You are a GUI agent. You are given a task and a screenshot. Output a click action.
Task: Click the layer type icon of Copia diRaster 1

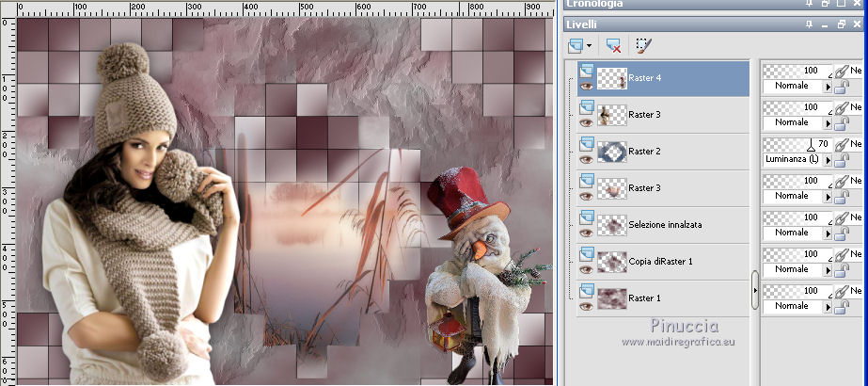coord(587,253)
